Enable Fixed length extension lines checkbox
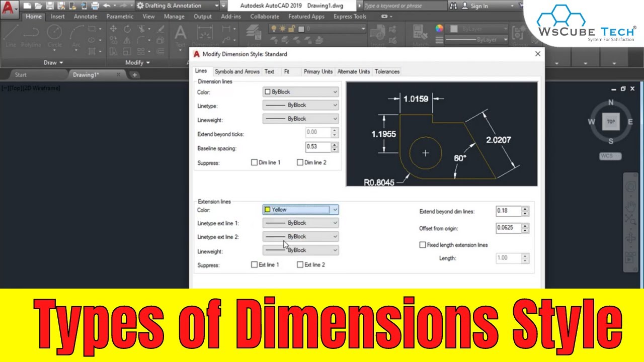 (x=423, y=245)
